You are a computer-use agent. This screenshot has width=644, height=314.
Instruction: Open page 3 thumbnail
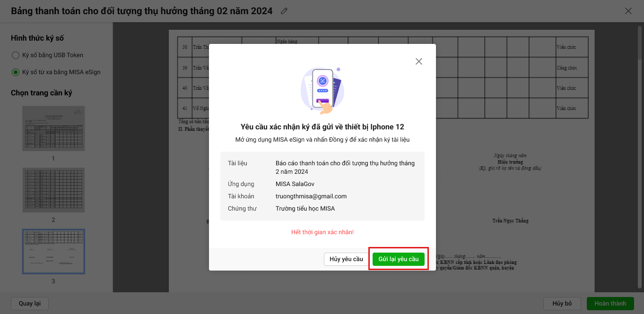click(53, 252)
